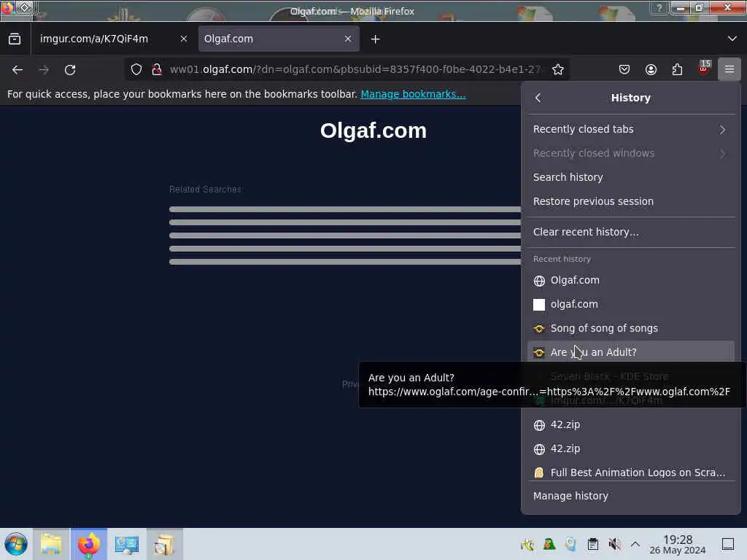
Task: Click the Manage bookmarks link
Action: point(413,94)
